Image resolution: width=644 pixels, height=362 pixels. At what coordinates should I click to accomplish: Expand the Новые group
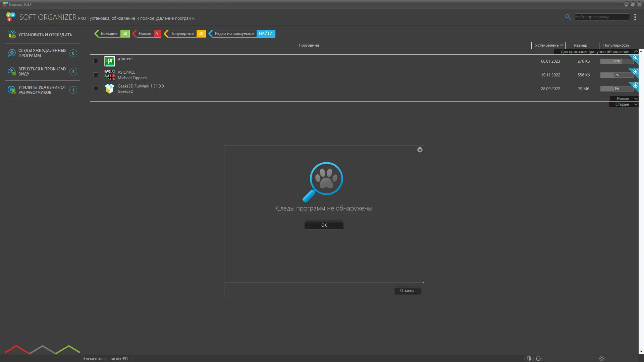pos(636,99)
